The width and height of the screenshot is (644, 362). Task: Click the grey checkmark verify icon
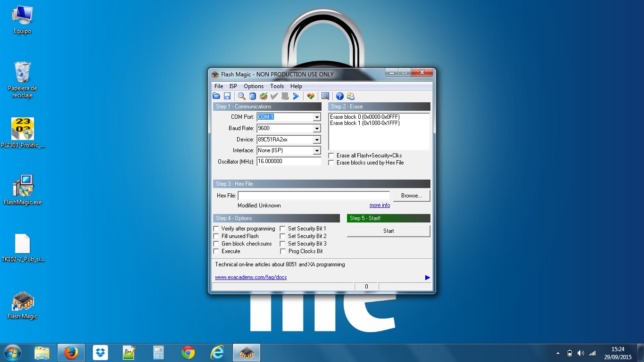click(x=274, y=96)
